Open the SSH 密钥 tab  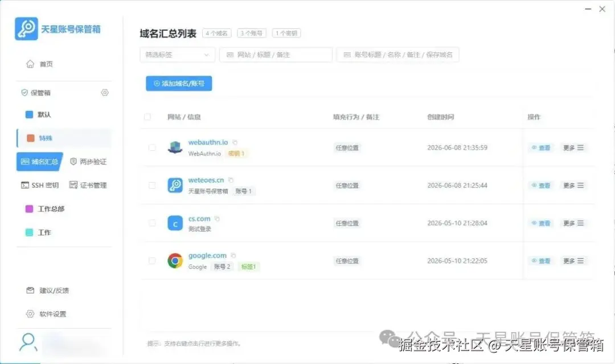click(40, 185)
